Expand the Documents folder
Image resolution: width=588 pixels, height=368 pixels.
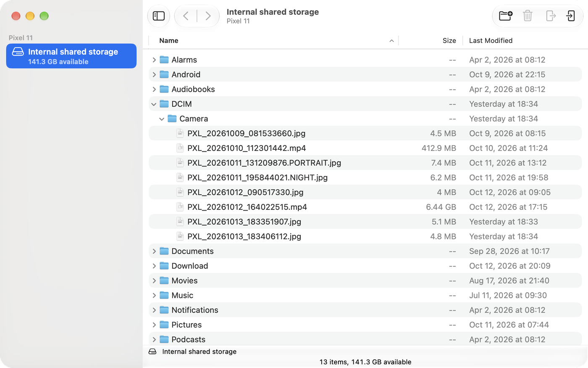point(154,251)
